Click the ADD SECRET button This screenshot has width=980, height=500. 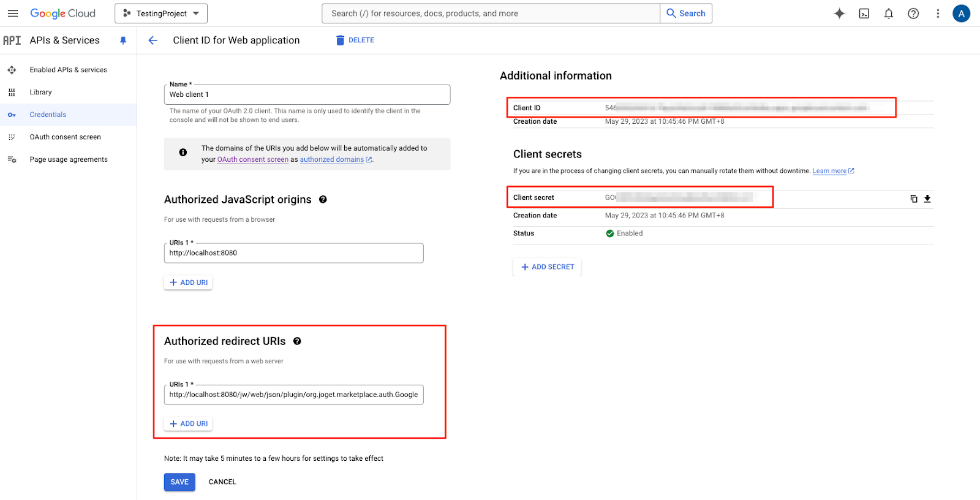tap(547, 267)
